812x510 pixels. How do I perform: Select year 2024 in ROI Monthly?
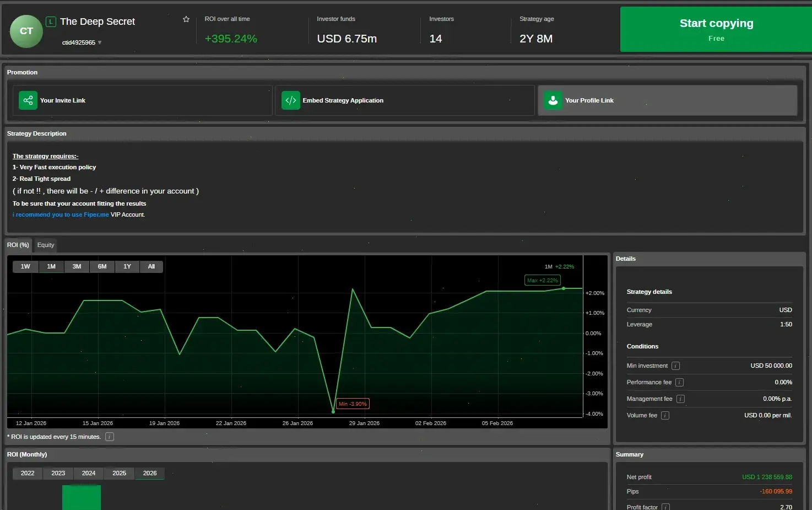tap(88, 473)
